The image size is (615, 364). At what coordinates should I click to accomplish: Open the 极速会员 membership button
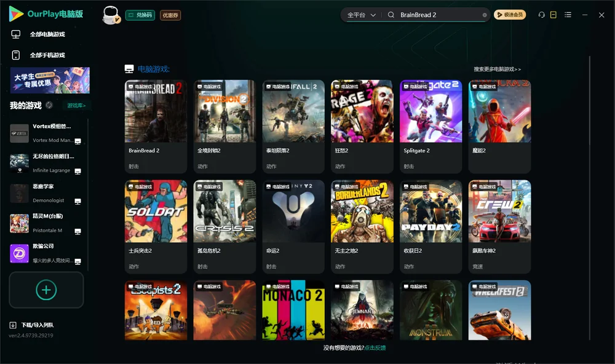[510, 15]
